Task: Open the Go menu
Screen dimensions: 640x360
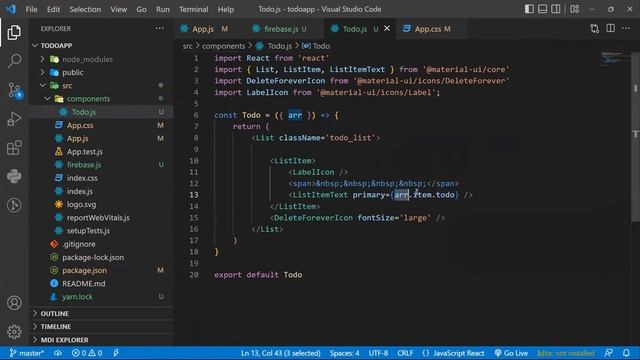Action: 141,9
